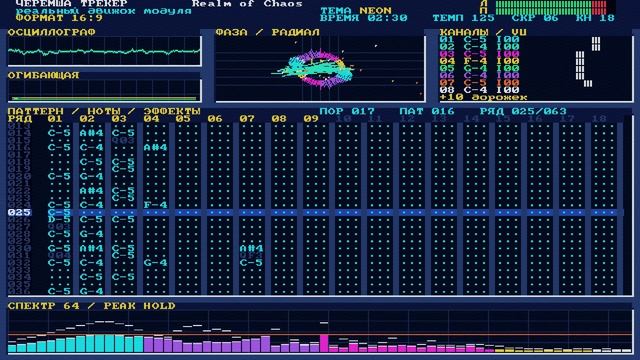Viewport: 640px width, 360px height.
Task: Click the СКР 06 speed value
Action: click(535, 18)
